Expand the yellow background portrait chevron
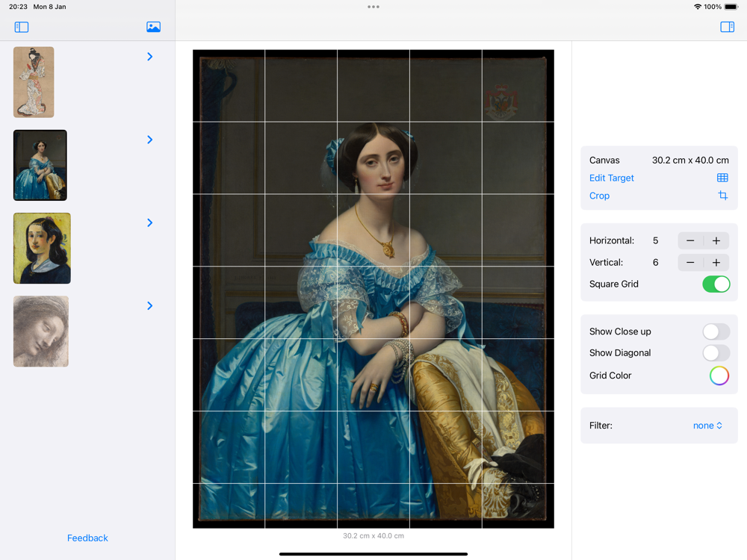 click(149, 223)
